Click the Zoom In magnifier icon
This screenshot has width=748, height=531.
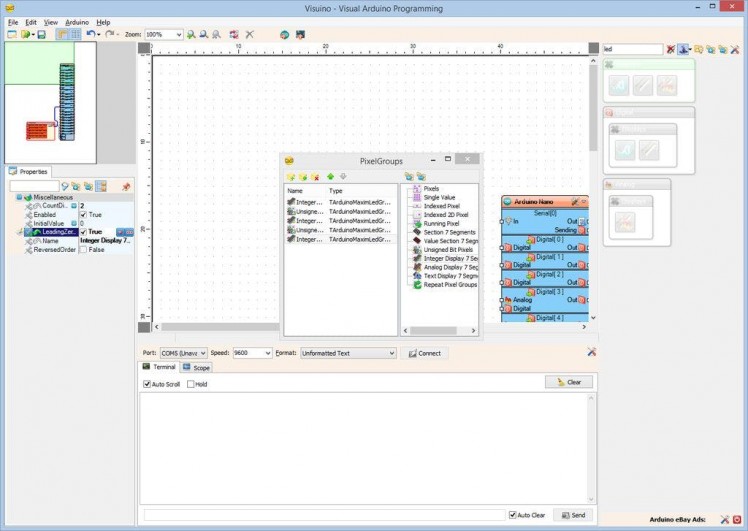point(191,34)
